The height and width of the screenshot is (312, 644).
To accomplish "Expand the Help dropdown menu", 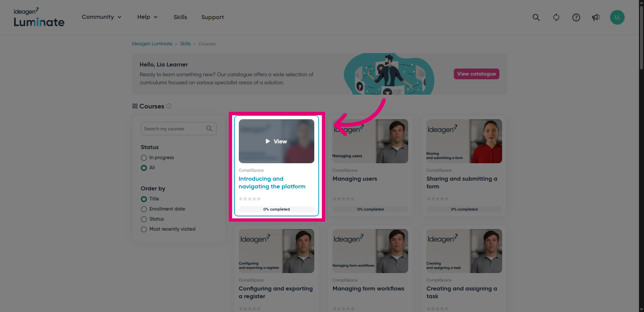I will pyautogui.click(x=147, y=17).
